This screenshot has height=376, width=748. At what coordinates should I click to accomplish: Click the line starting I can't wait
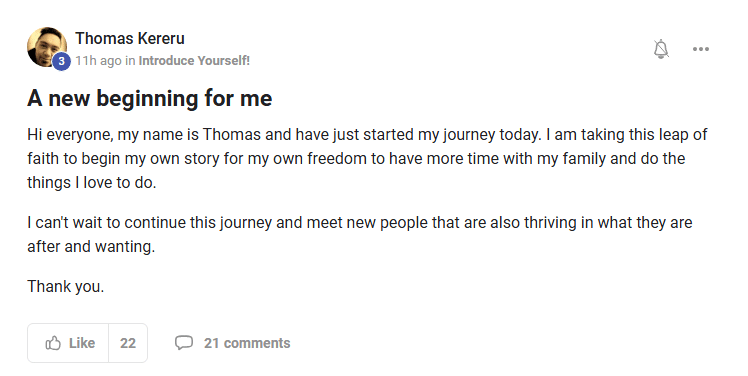point(360,222)
